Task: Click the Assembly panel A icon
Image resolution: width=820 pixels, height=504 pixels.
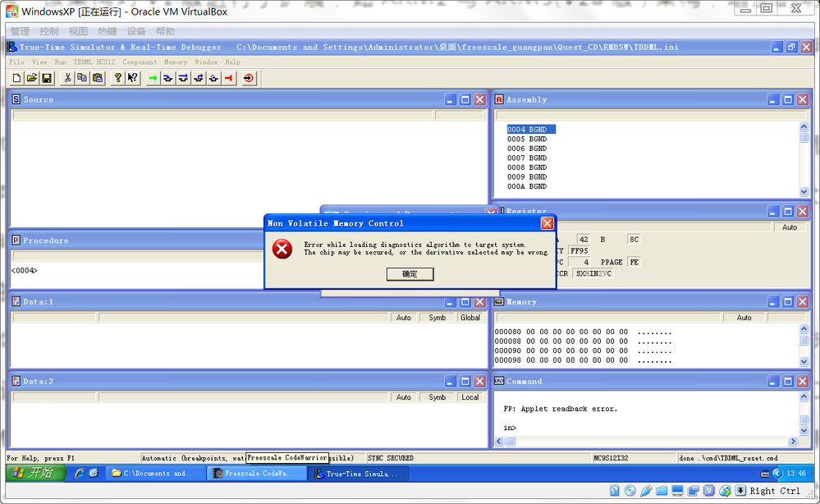Action: 499,99
